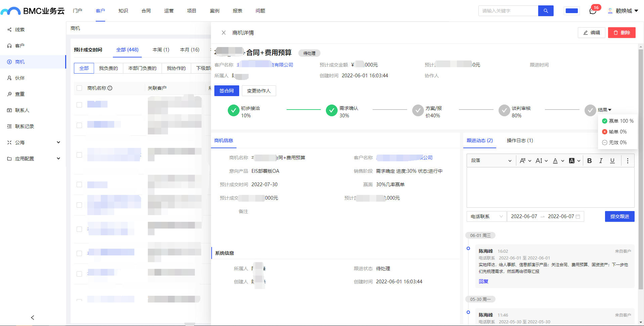Click the calendar icon in the date range
The width and height of the screenshot is (644, 326).
tap(578, 216)
